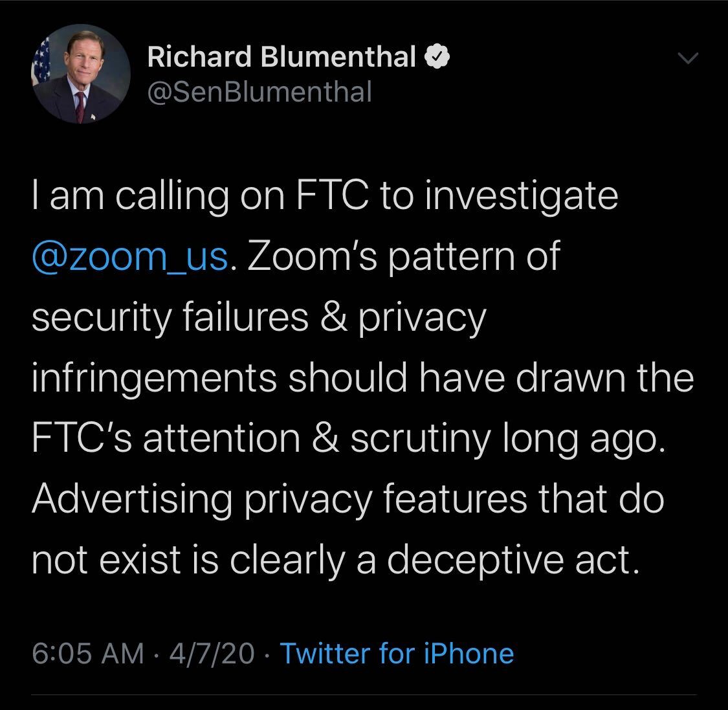Click the phrase 'scrutiny long ago'

pyautogui.click(x=507, y=438)
